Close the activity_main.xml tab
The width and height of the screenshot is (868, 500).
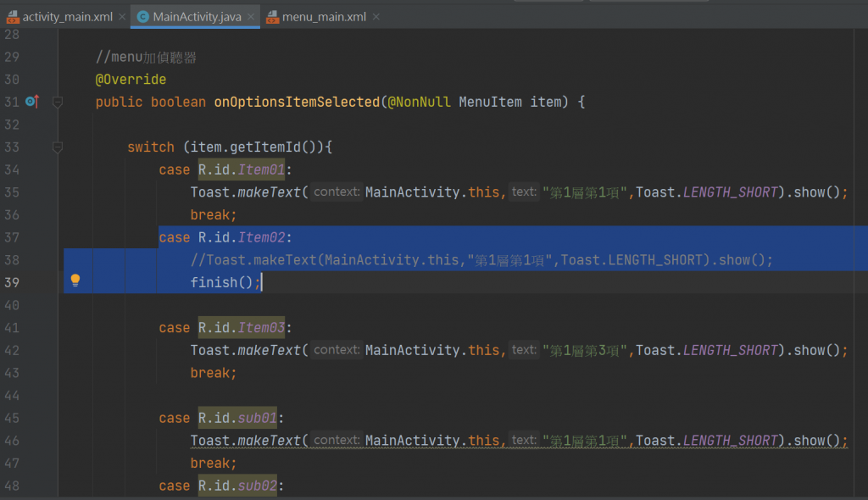coord(122,17)
